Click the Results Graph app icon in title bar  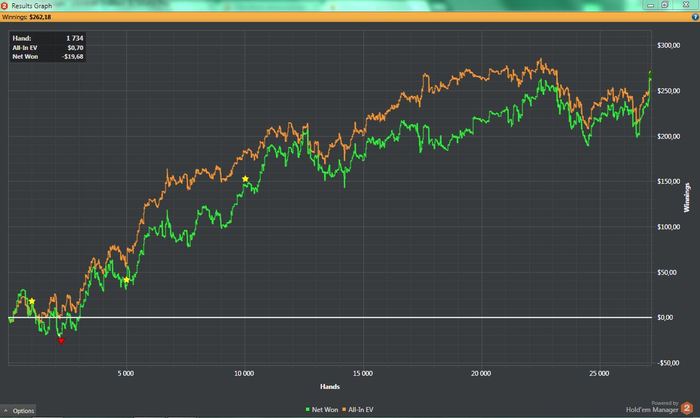click(x=4, y=5)
